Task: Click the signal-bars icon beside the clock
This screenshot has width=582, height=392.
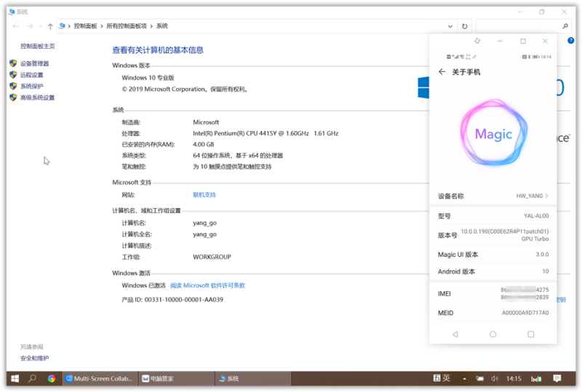Action: click(x=536, y=379)
